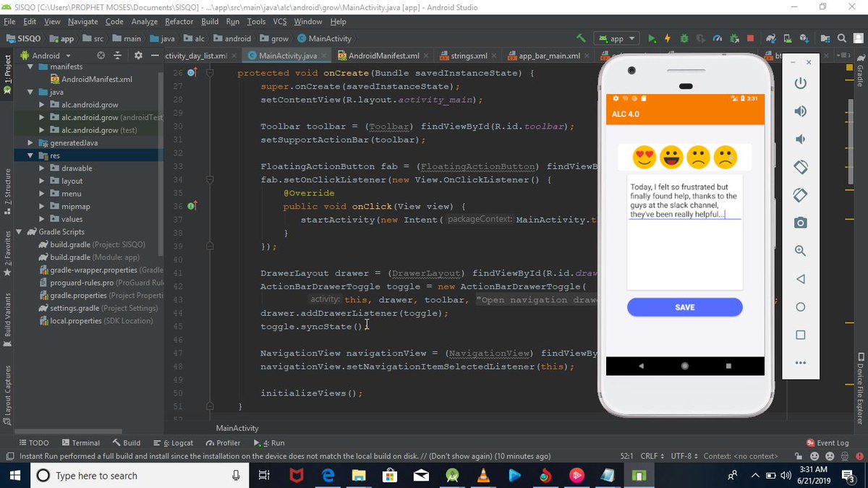The height and width of the screenshot is (488, 868).
Task: Open the Android Profiler gauge icon in toolbar
Action: pos(717,38)
